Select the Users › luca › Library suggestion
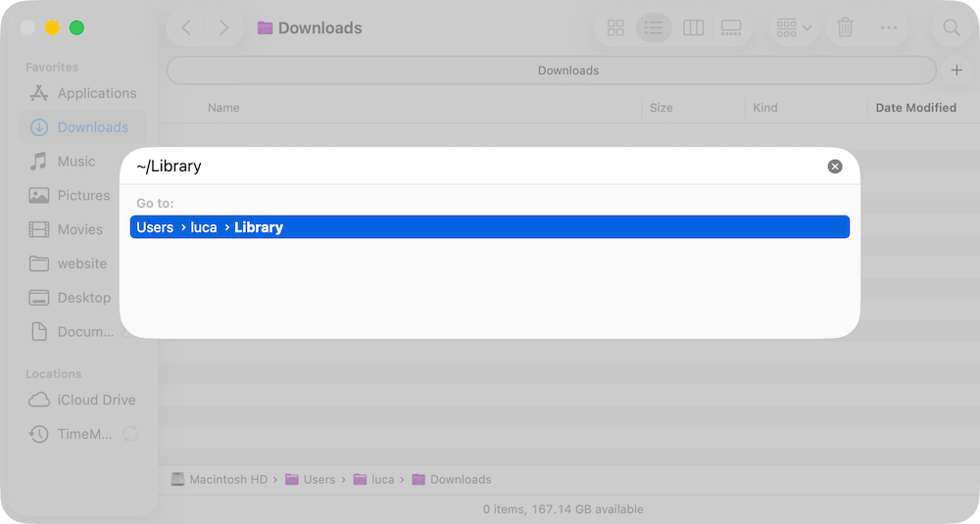Screen dimensions: 980x524 (x=489, y=227)
